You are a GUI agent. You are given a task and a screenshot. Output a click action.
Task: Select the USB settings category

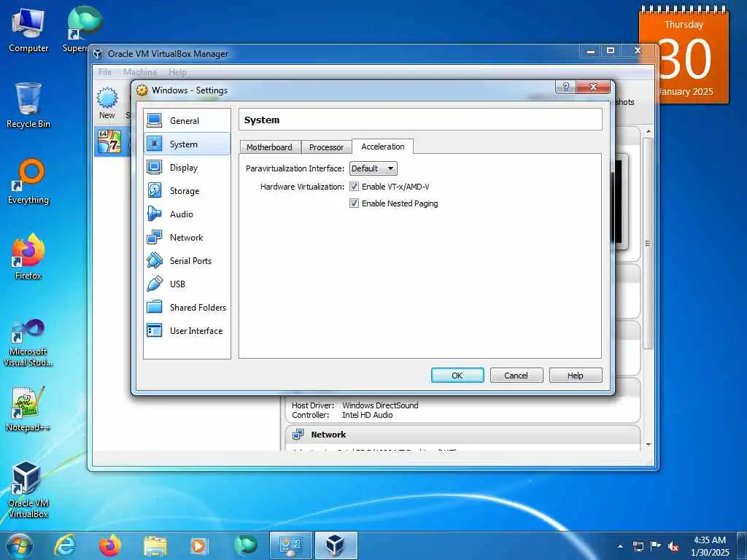(x=187, y=284)
